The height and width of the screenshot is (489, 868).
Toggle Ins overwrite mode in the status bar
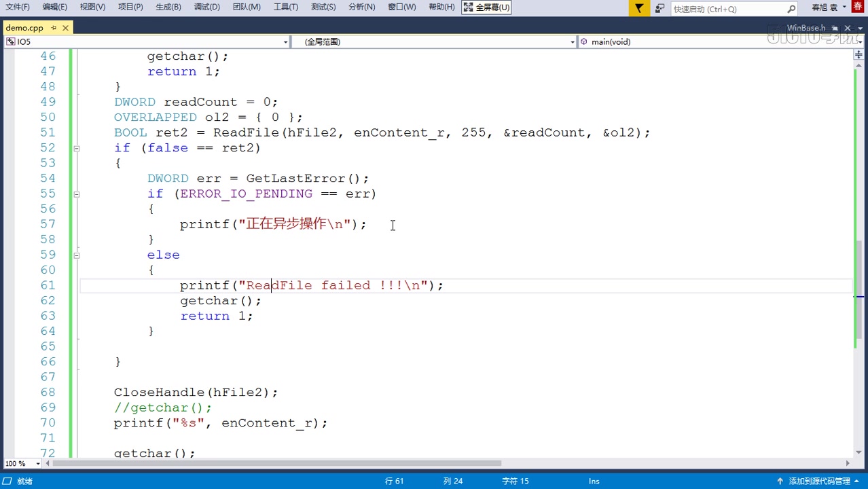point(594,481)
